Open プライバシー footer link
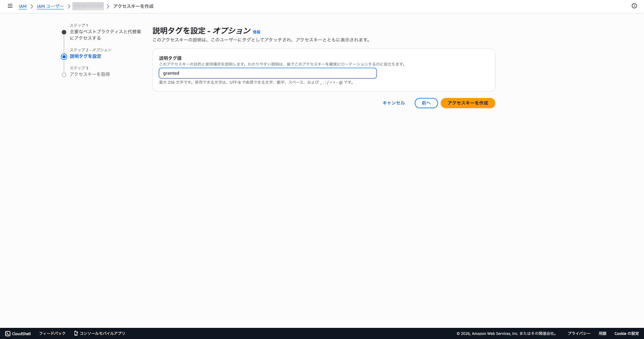 point(579,334)
